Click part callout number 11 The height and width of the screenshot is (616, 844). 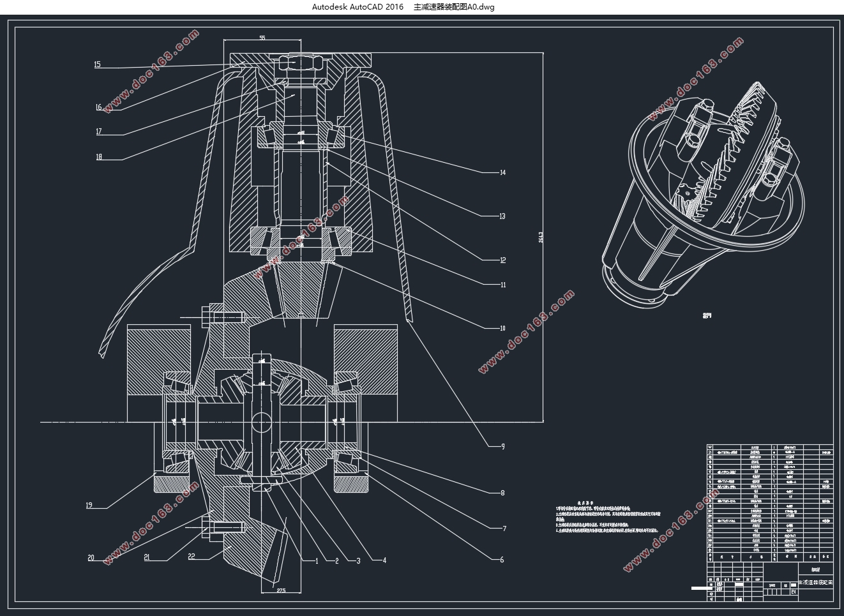point(502,285)
